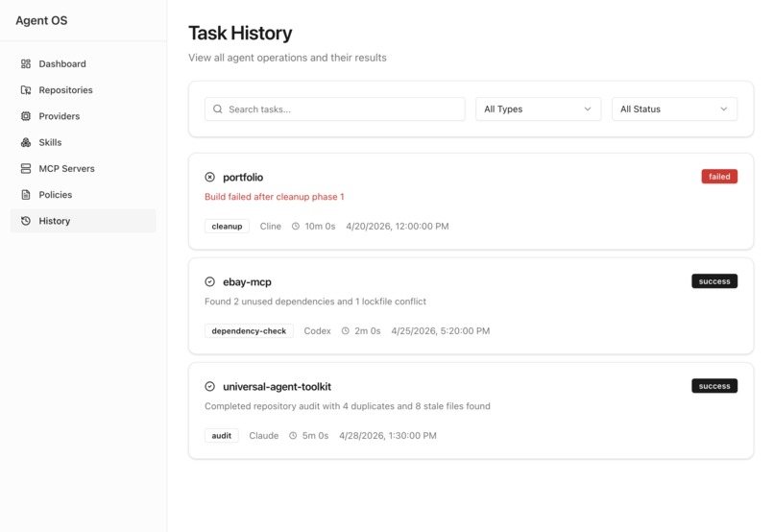Click the MCP Servers stack icon
The image size is (774, 532).
[26, 168]
